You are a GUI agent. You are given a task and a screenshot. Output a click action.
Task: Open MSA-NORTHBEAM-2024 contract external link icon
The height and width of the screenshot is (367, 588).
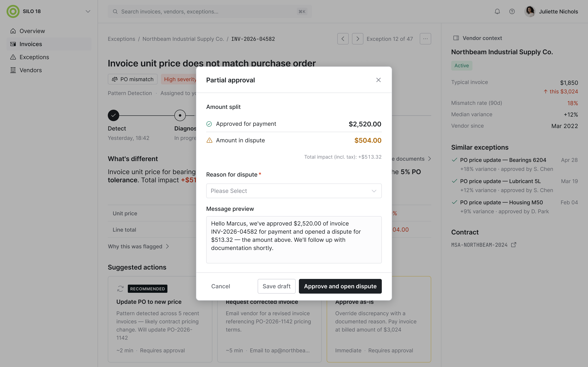[513, 245]
